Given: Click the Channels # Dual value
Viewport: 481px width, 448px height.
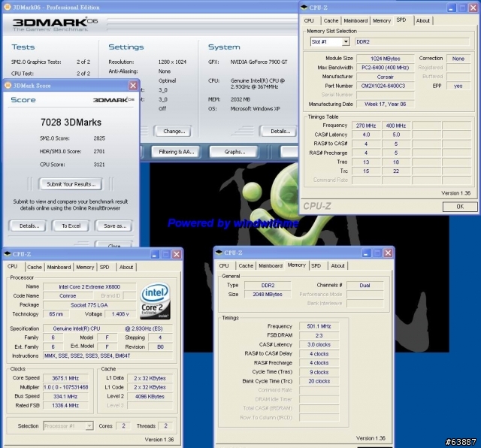Looking at the screenshot, I should (365, 286).
